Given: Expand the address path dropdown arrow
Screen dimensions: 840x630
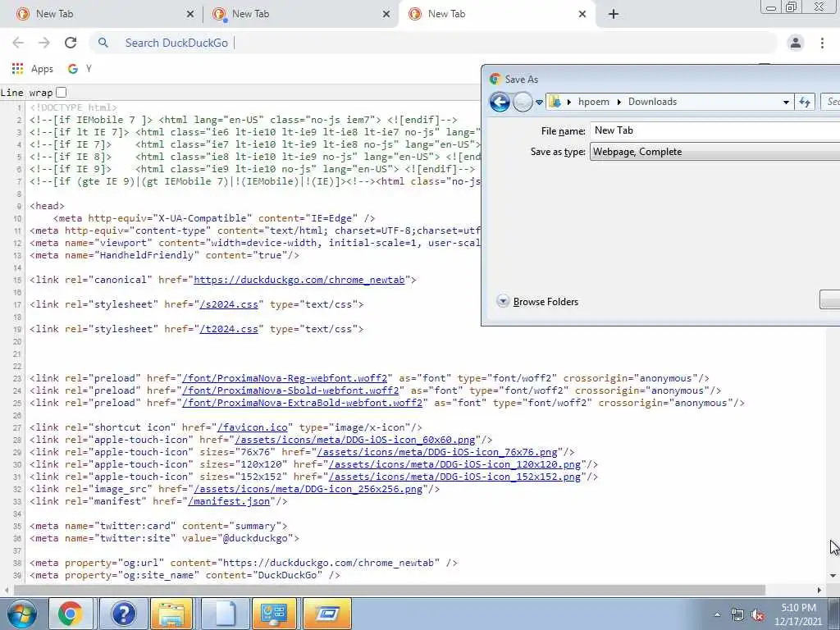Looking at the screenshot, I should pos(786,102).
